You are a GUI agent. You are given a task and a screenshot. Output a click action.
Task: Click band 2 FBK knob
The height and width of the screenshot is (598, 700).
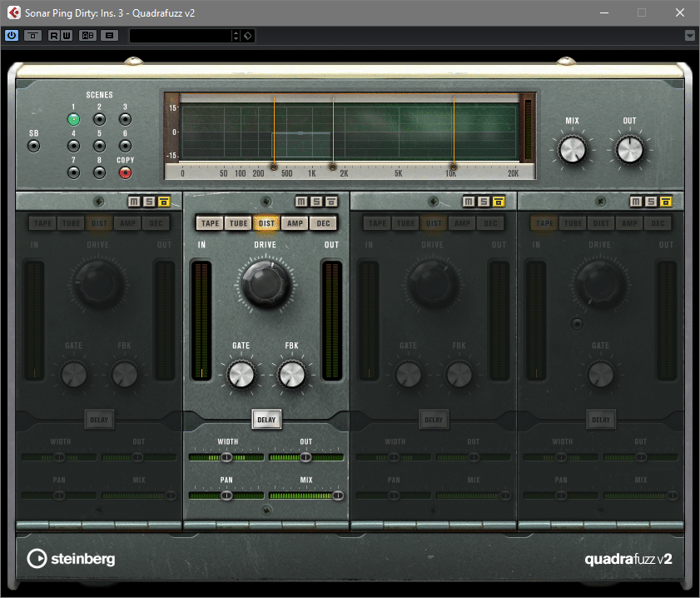coord(291,374)
